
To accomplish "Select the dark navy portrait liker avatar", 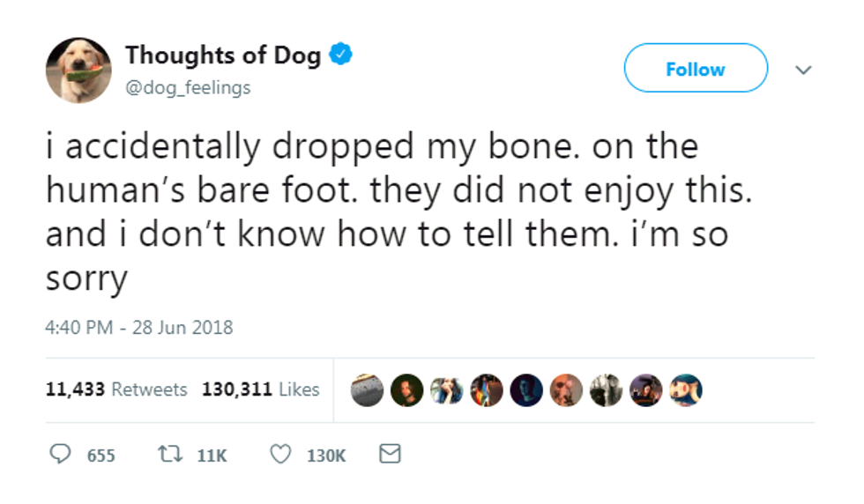I will (x=527, y=389).
